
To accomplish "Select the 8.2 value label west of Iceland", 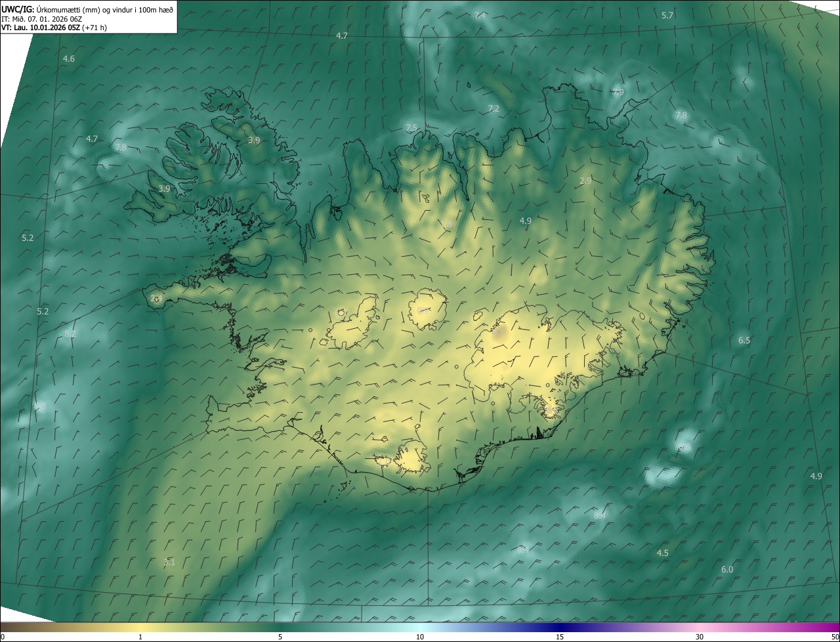I will pyautogui.click(x=70, y=333).
